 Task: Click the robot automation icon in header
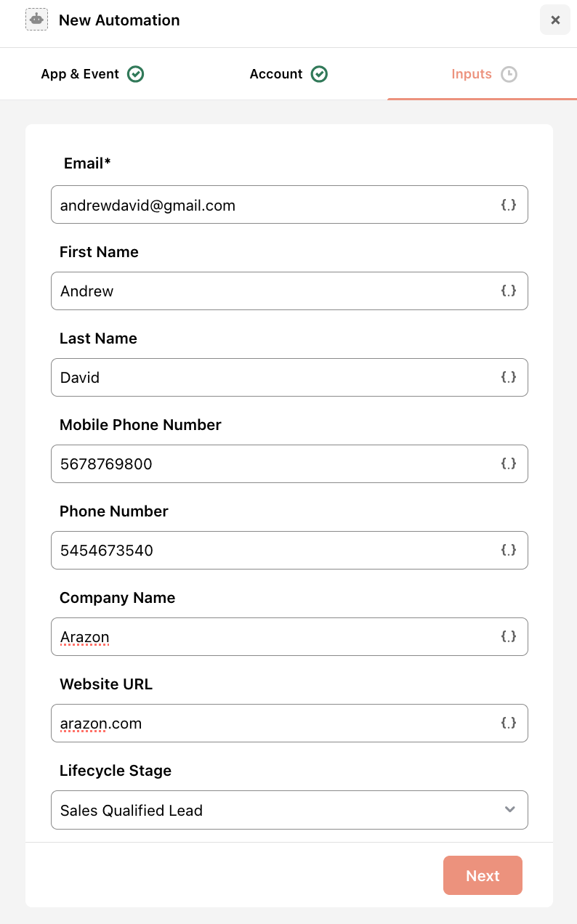[36, 20]
